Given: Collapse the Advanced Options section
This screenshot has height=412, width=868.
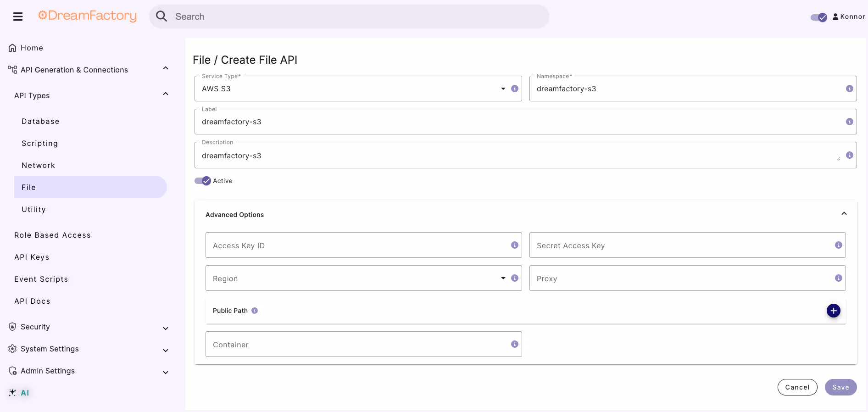Looking at the screenshot, I should pyautogui.click(x=844, y=214).
